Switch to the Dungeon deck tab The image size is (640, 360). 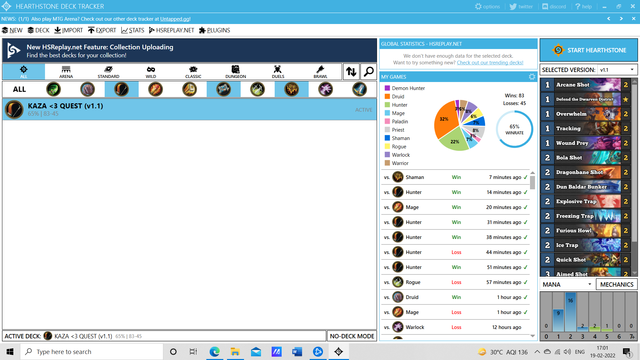pos(236,71)
